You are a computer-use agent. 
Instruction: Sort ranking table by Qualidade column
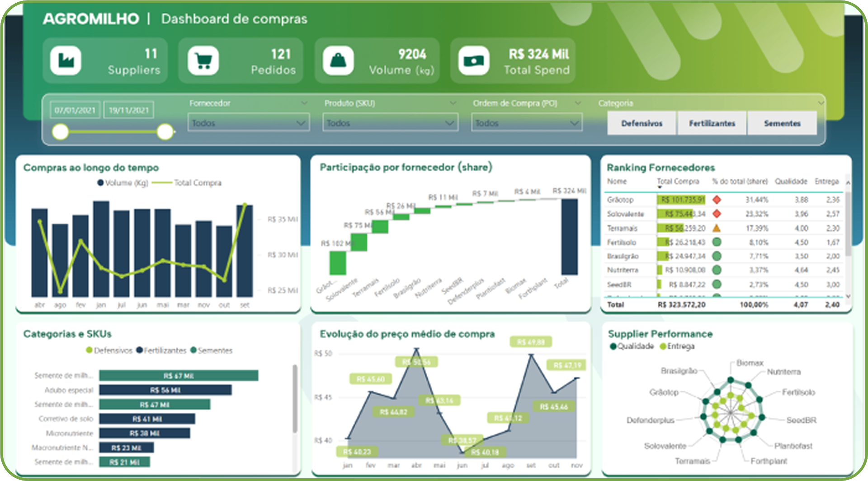[x=791, y=182]
